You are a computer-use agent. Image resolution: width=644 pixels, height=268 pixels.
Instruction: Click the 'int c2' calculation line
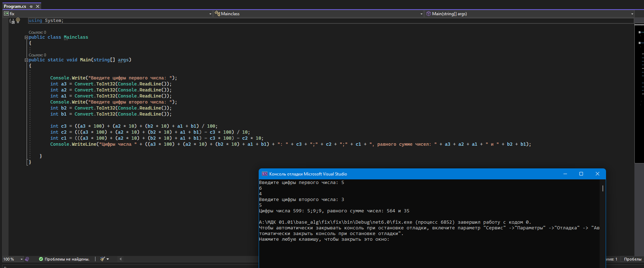[x=150, y=132]
